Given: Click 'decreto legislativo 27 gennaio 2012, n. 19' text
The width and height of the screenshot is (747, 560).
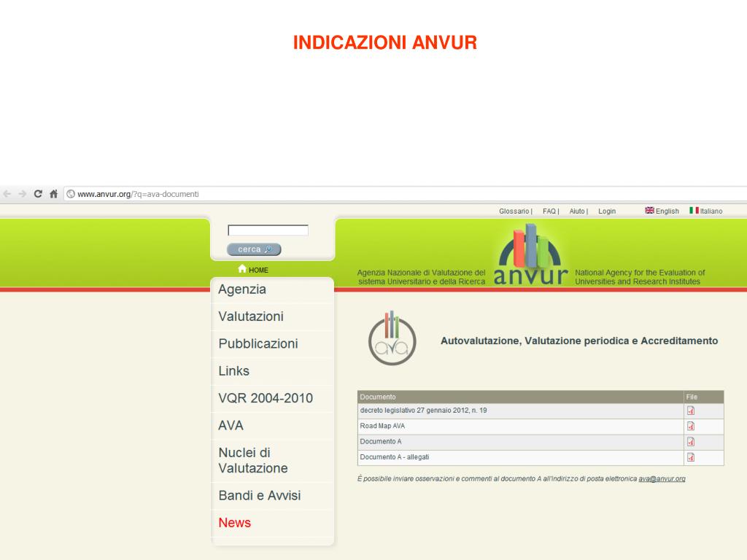Looking at the screenshot, I should pyautogui.click(x=424, y=411).
